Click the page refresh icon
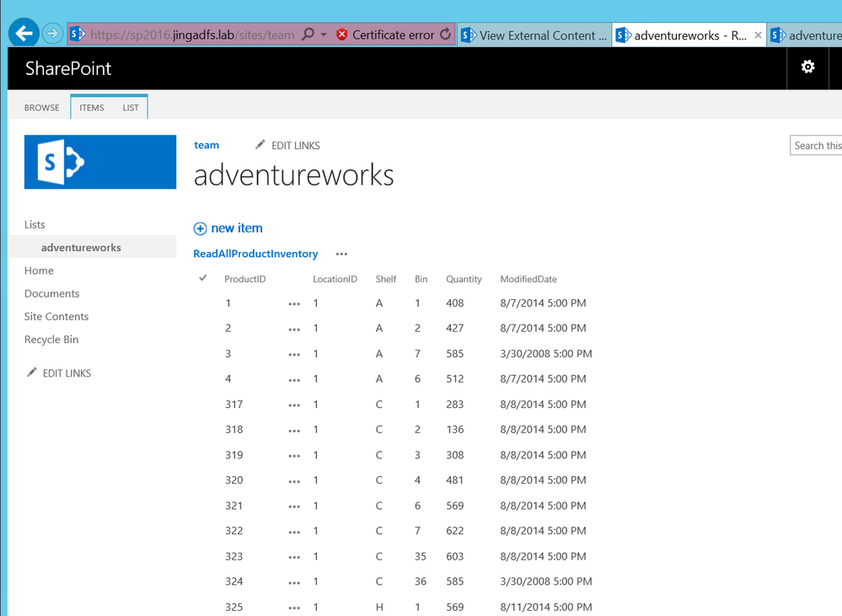 point(445,35)
